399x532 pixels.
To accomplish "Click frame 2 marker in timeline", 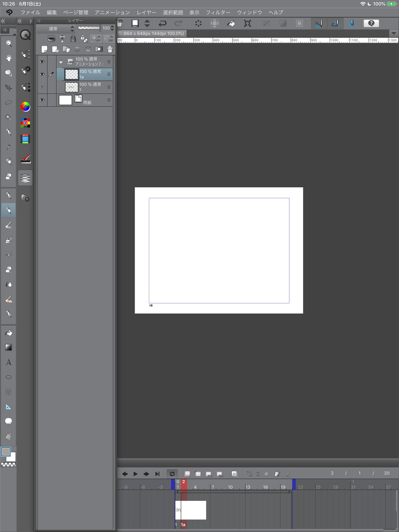I will point(184,482).
